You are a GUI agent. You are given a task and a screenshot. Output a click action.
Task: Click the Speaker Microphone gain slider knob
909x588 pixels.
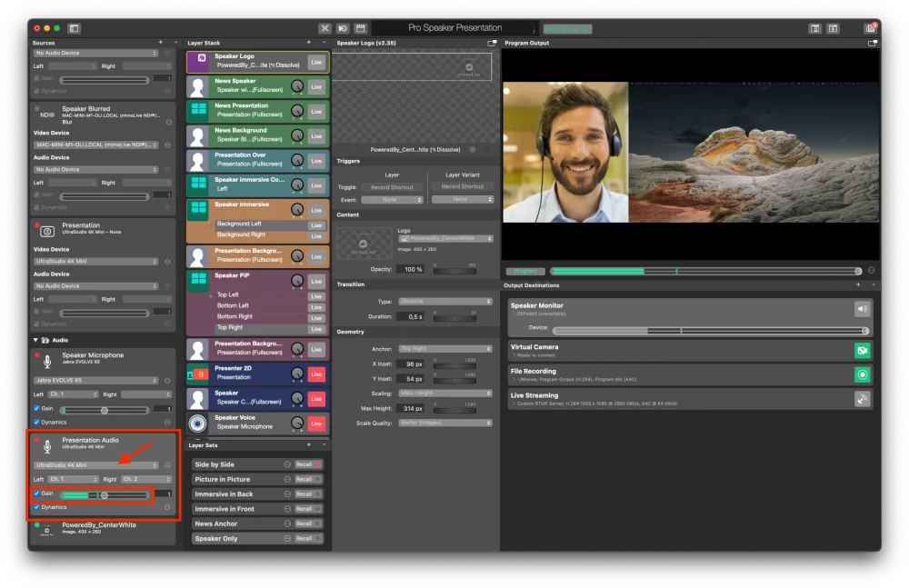(x=105, y=411)
